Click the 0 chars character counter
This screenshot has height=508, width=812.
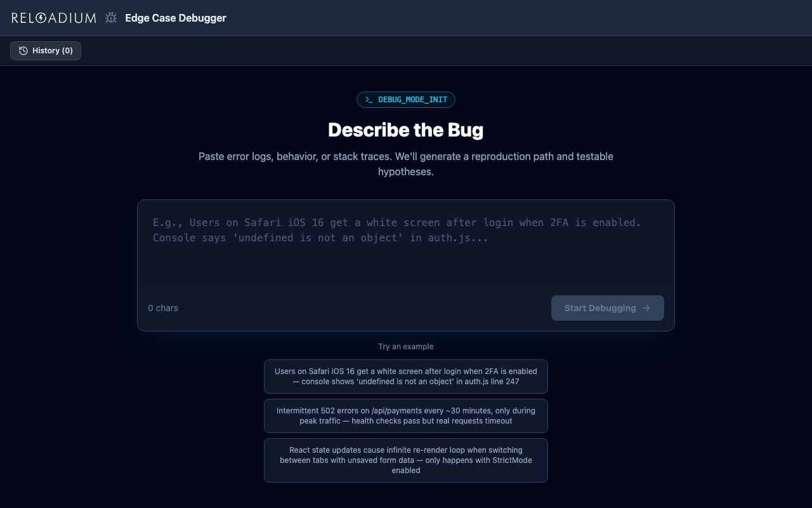163,308
